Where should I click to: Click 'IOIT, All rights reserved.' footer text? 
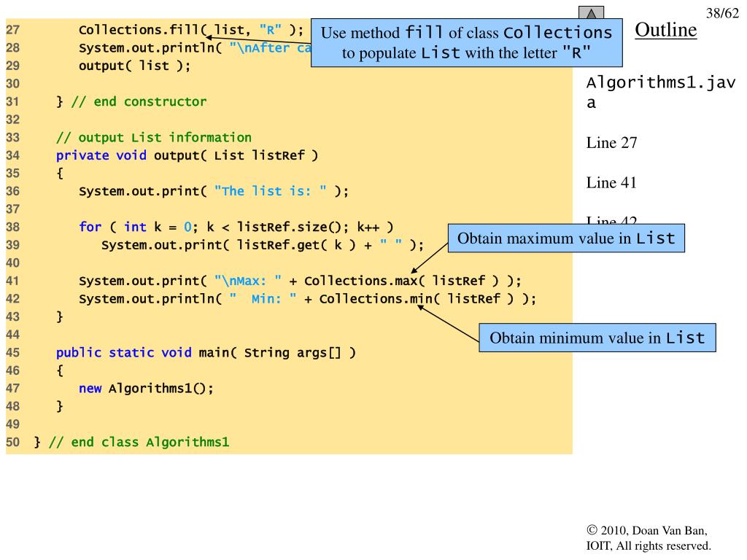[x=649, y=545]
